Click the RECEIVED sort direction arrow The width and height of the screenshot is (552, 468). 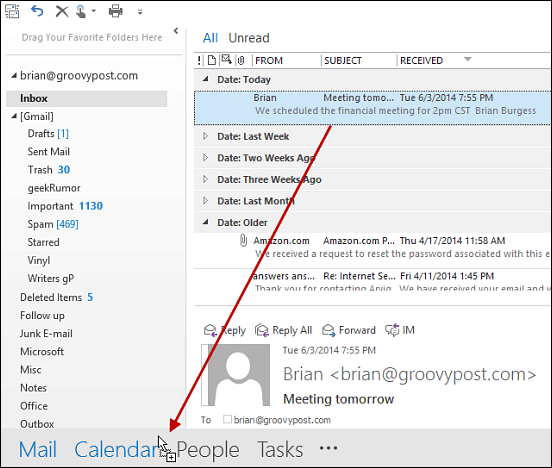pyautogui.click(x=468, y=59)
